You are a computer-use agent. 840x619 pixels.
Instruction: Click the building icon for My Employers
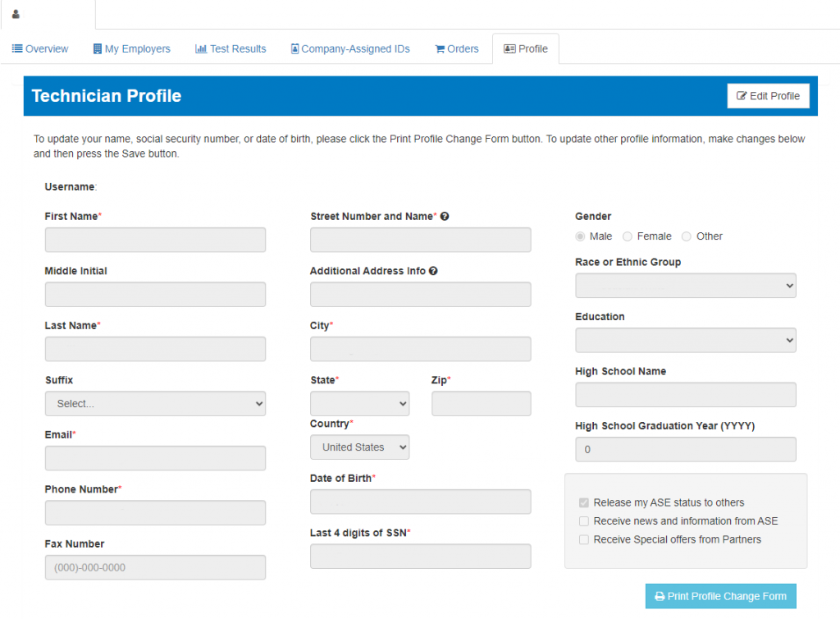tap(98, 49)
